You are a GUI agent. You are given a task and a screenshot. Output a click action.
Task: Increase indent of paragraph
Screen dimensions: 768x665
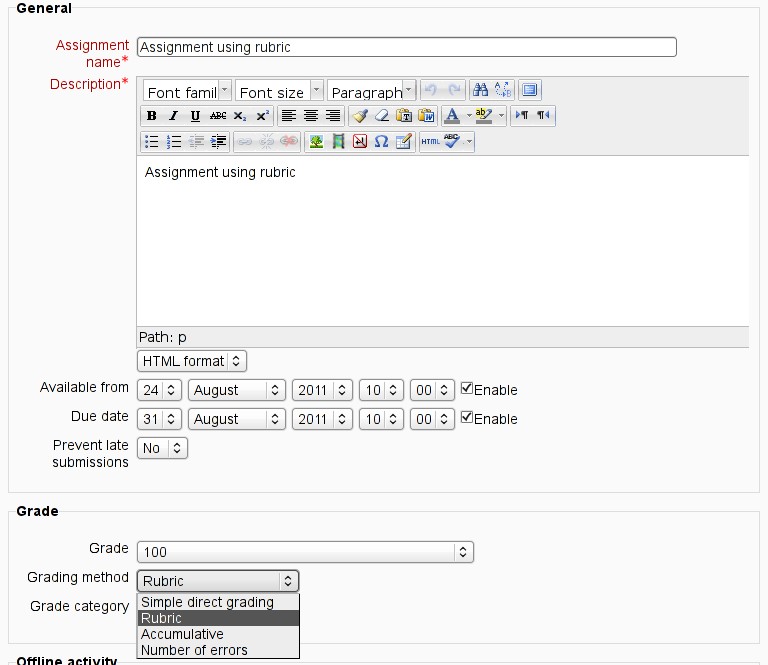click(x=218, y=142)
